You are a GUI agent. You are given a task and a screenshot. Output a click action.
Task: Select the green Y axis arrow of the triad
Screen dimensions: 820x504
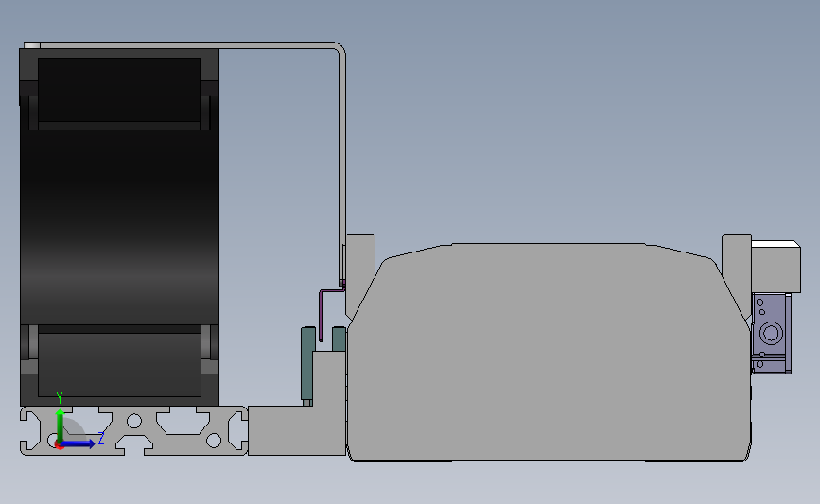tap(61, 426)
